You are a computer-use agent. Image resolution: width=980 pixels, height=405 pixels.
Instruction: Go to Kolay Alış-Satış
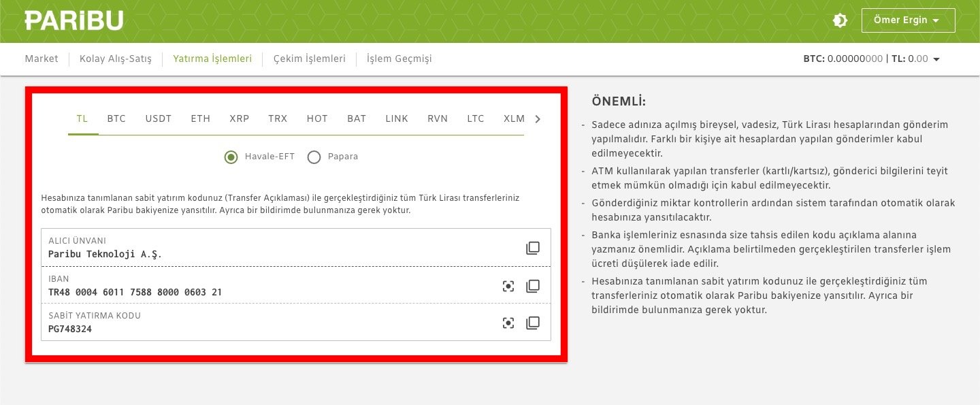tap(116, 59)
